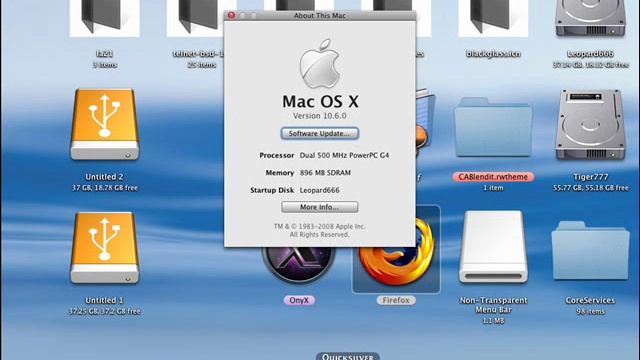Image resolution: width=640 pixels, height=360 pixels.
Task: Open More Info in About This Mac
Action: tap(320, 207)
